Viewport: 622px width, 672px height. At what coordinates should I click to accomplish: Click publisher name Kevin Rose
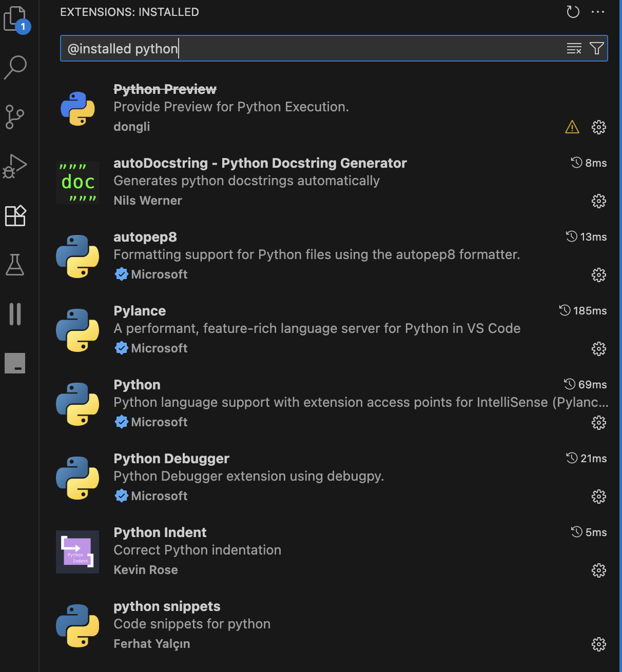pos(146,570)
